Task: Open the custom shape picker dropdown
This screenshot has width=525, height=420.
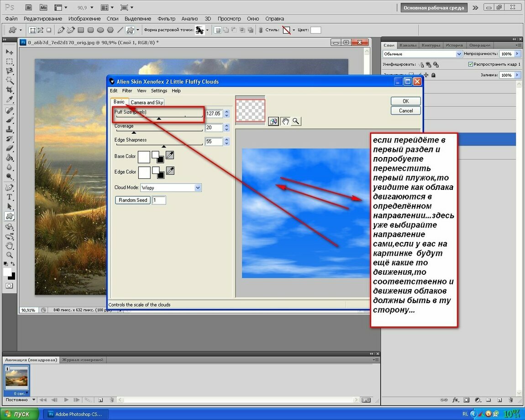Action: (x=207, y=30)
